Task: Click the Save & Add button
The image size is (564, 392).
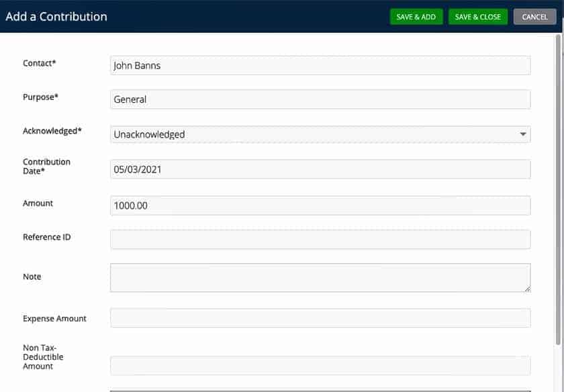Action: [416, 17]
